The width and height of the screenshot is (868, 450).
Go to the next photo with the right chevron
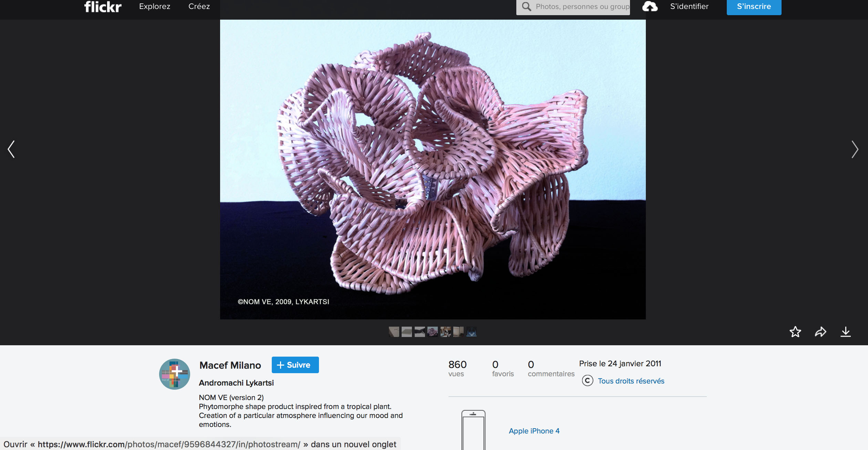click(855, 149)
